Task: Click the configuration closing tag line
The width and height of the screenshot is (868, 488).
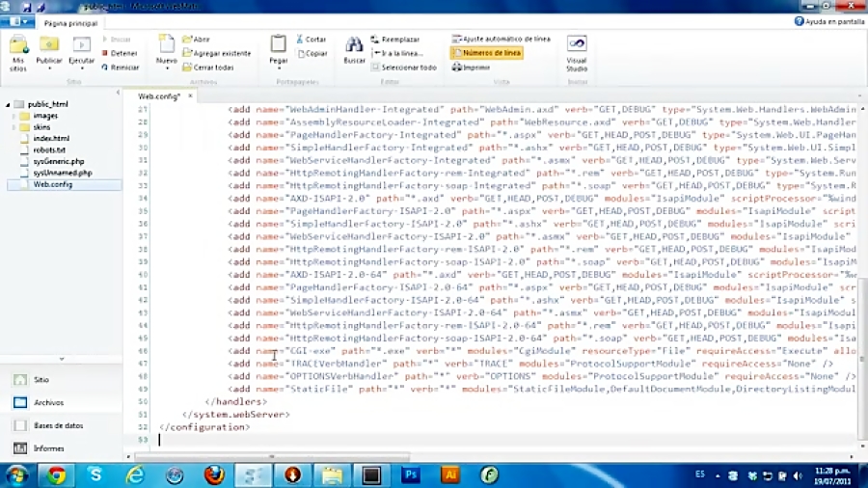Action: [x=204, y=427]
